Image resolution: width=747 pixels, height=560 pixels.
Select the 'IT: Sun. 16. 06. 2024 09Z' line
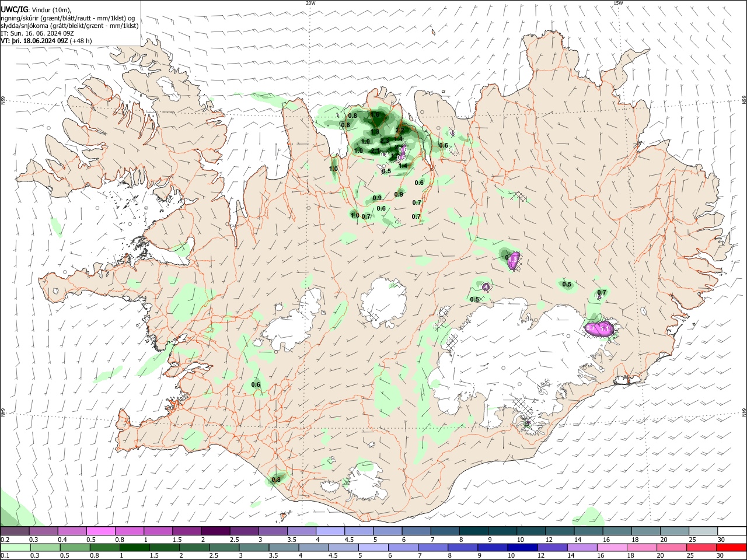[x=37, y=33]
